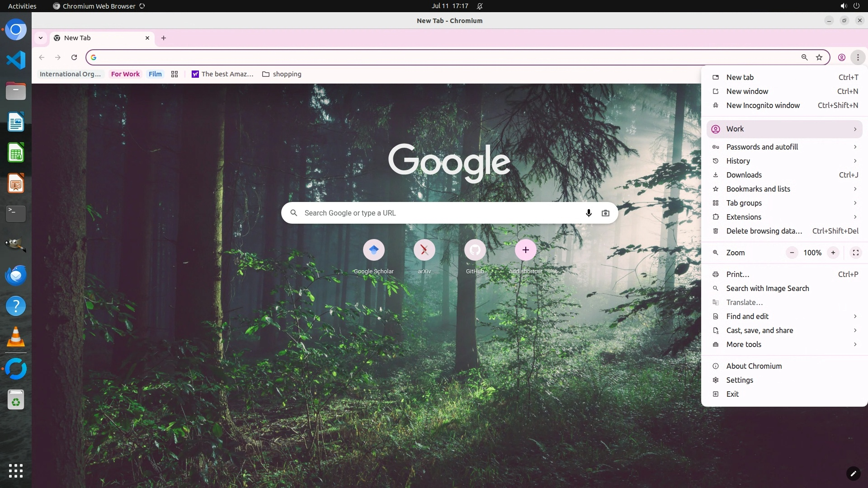Open search by image camera icon
The height and width of the screenshot is (488, 868).
pos(605,213)
